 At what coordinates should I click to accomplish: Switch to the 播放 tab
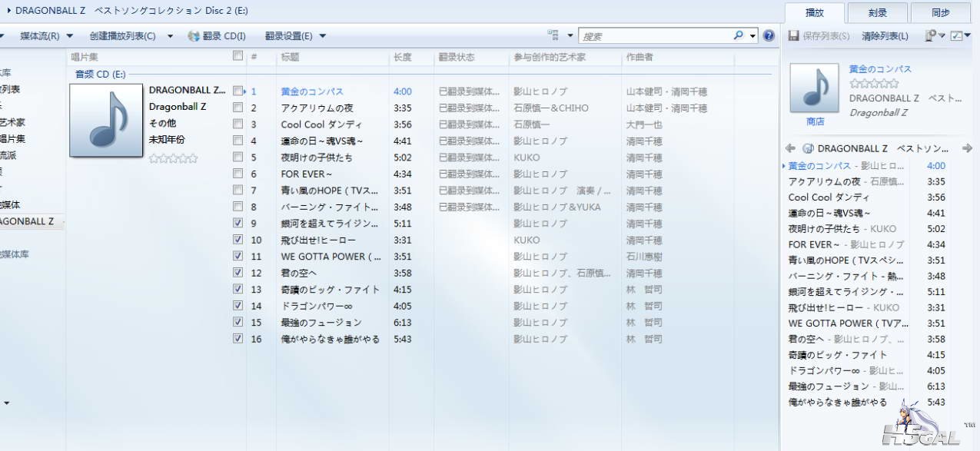coord(814,12)
